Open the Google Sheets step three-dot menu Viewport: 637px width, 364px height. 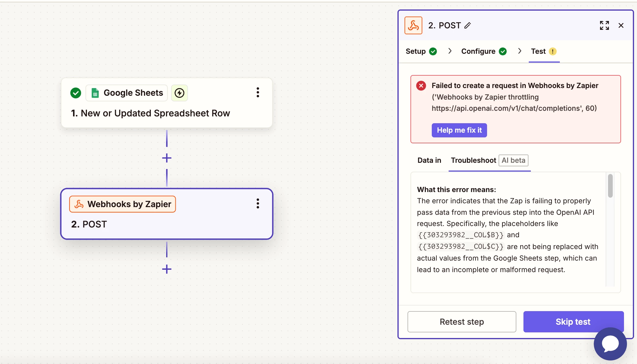click(x=258, y=92)
